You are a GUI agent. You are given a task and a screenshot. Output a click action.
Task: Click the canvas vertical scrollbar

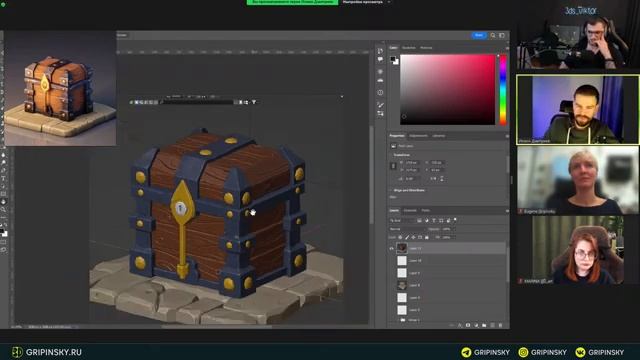pos(371,176)
